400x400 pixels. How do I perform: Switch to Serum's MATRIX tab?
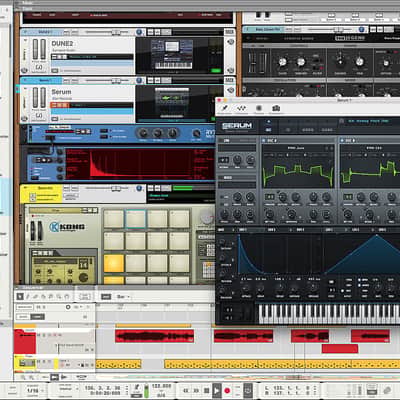click(x=307, y=130)
